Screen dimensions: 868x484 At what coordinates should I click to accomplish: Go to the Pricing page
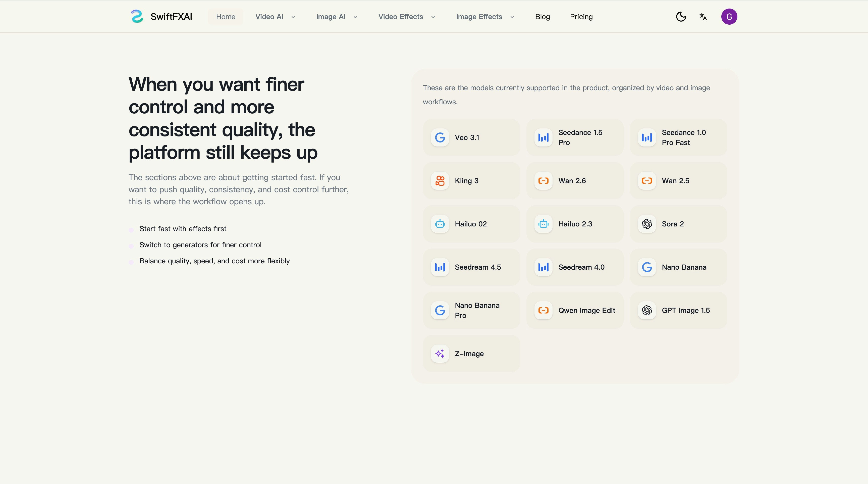pyautogui.click(x=581, y=17)
